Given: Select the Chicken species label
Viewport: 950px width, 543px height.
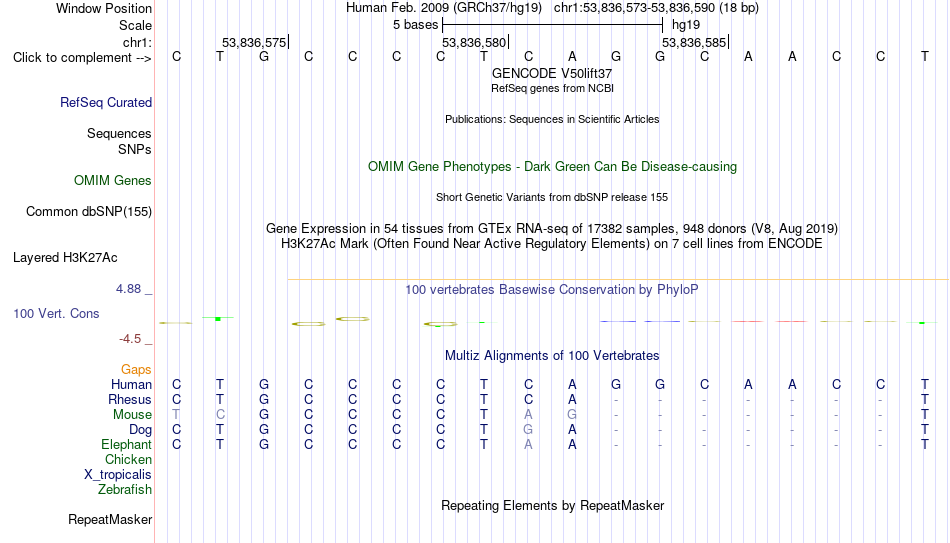Looking at the screenshot, I should [128, 459].
